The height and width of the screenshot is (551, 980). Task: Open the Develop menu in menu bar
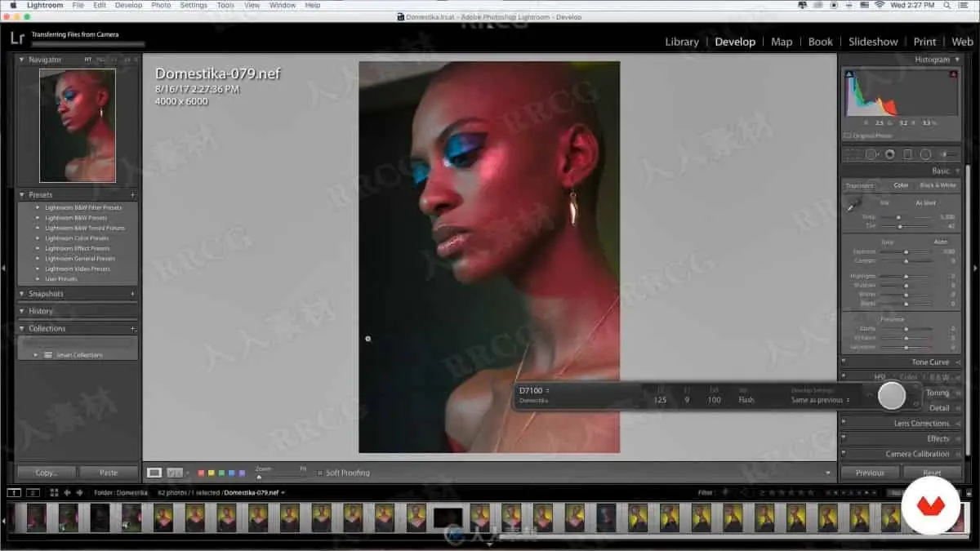tap(128, 5)
